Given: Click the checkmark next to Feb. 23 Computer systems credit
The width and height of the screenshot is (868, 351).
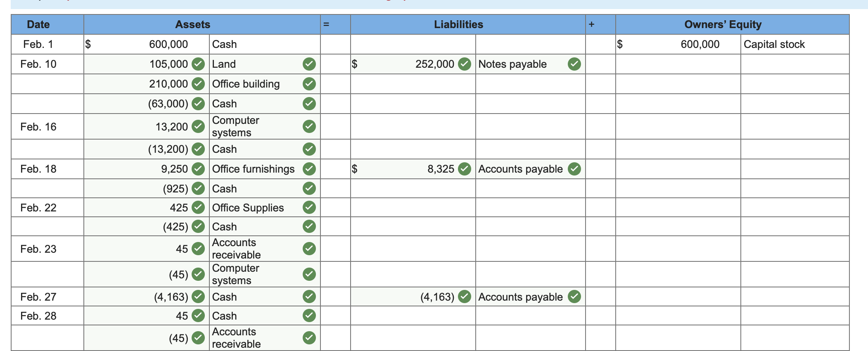Looking at the screenshot, I should (309, 274).
